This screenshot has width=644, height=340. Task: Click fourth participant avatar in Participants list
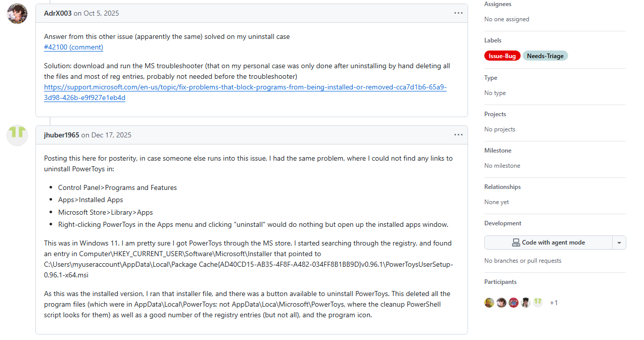(526, 303)
